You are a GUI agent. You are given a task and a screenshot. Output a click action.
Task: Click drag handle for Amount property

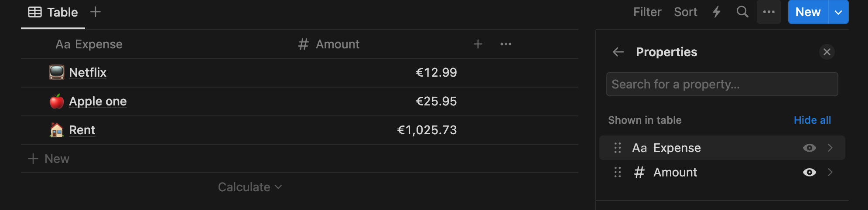click(x=618, y=173)
